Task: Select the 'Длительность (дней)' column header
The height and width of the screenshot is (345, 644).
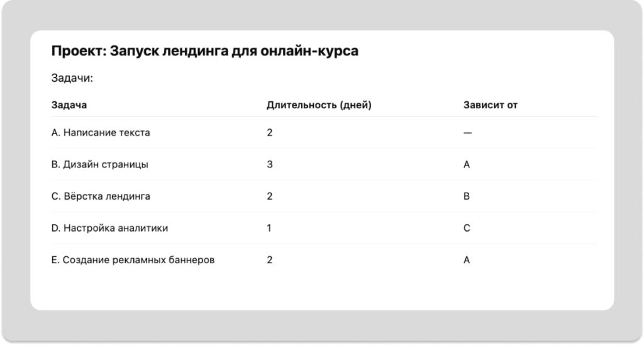Action: (319, 105)
